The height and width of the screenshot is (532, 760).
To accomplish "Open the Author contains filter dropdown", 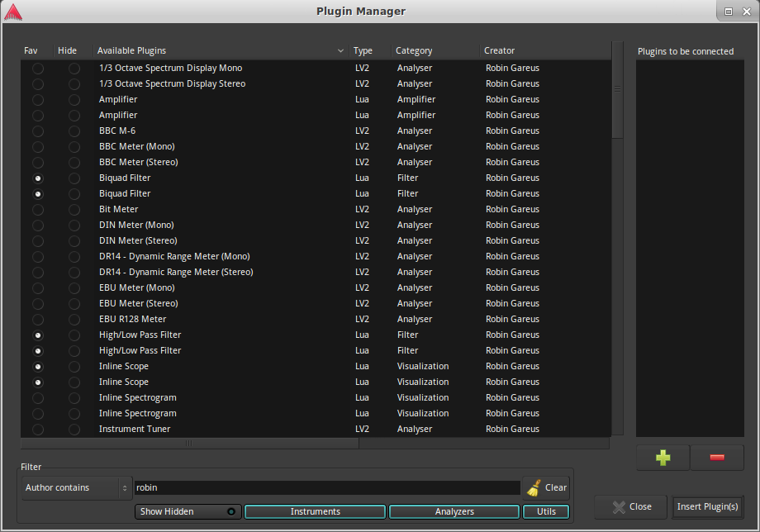I will [78, 487].
